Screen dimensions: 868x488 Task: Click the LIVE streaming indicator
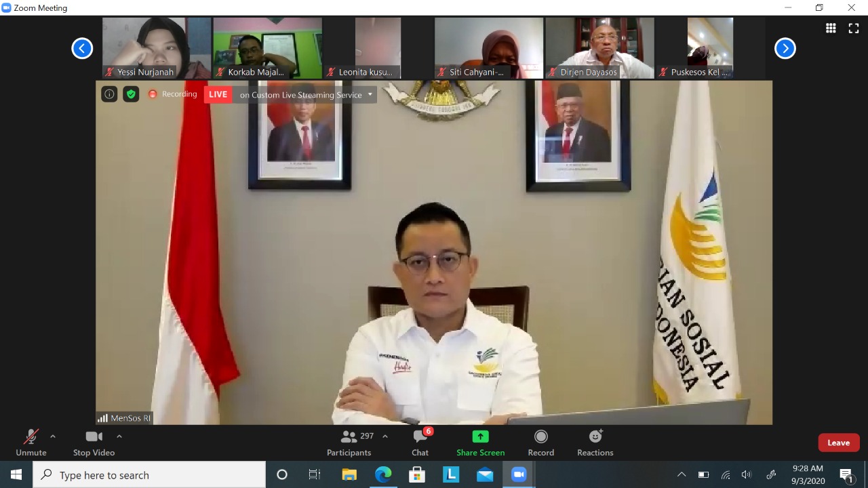pyautogui.click(x=218, y=94)
